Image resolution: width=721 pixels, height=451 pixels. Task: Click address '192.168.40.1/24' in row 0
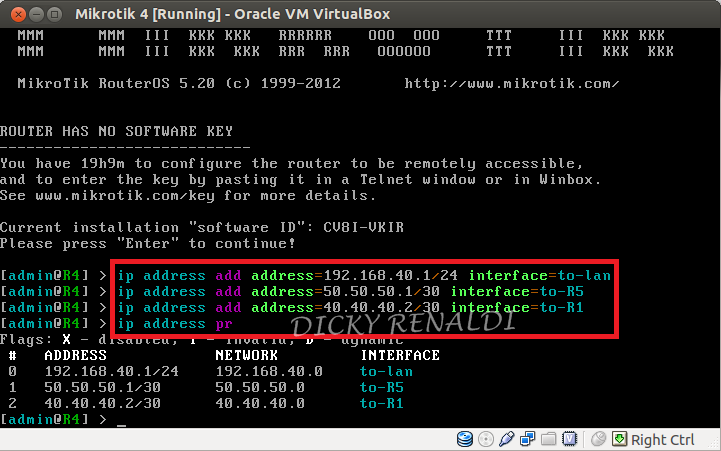(112, 371)
